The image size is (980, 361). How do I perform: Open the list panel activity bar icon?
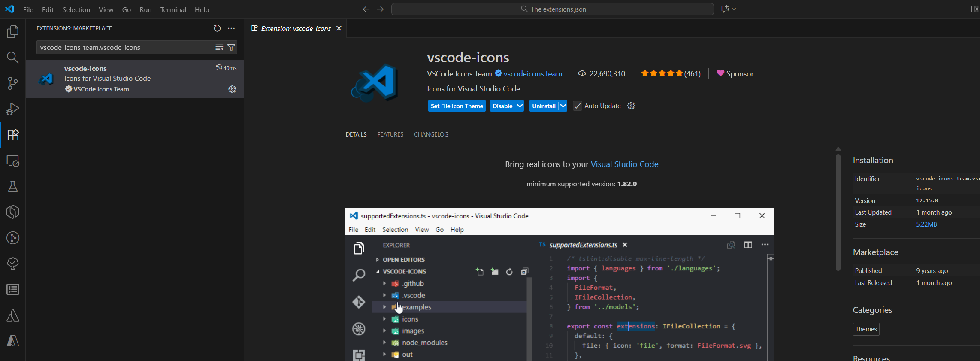point(13,290)
